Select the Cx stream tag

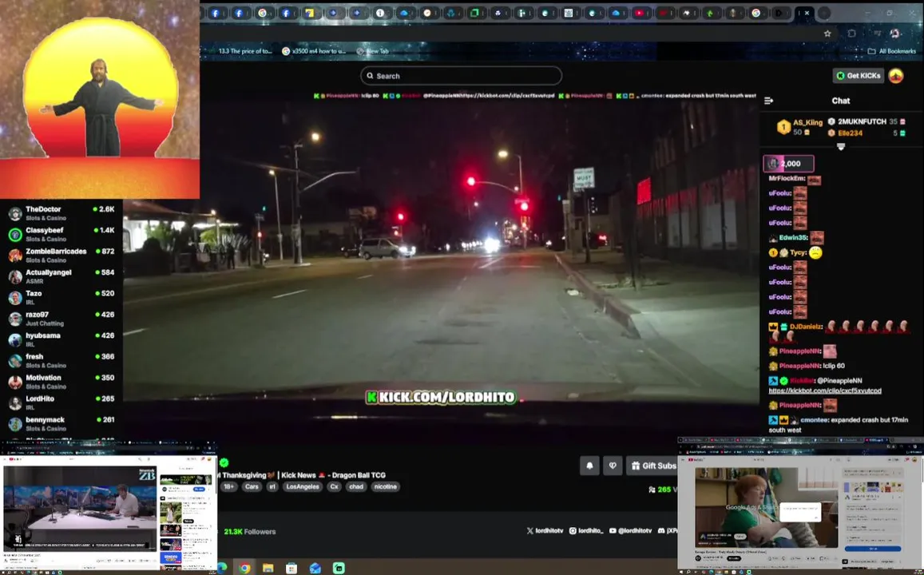click(x=334, y=486)
